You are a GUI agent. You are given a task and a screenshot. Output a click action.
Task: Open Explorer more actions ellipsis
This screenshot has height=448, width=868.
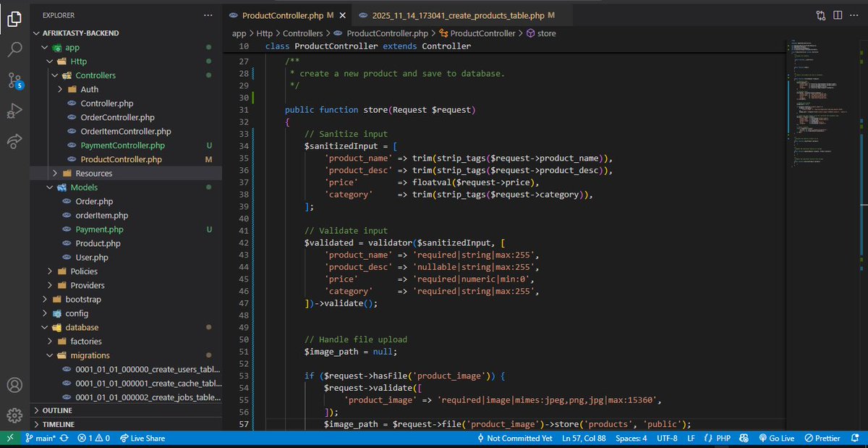click(x=208, y=14)
